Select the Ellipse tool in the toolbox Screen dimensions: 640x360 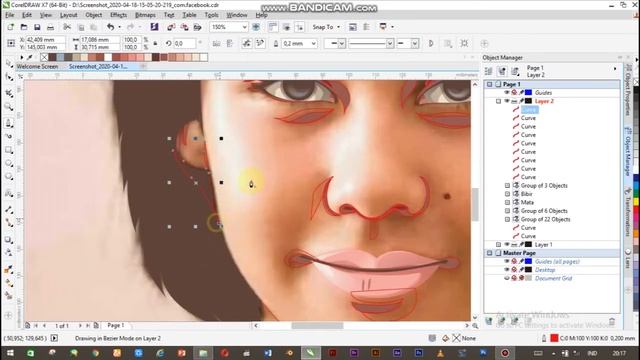coord(9,163)
